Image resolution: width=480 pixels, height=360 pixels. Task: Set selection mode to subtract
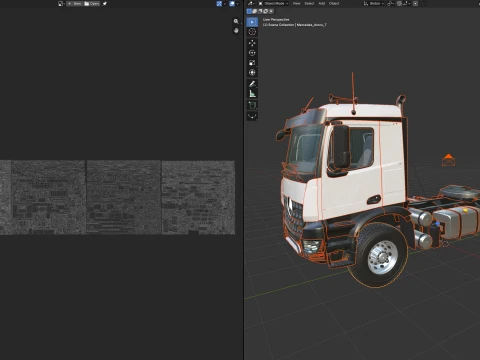[260, 11]
